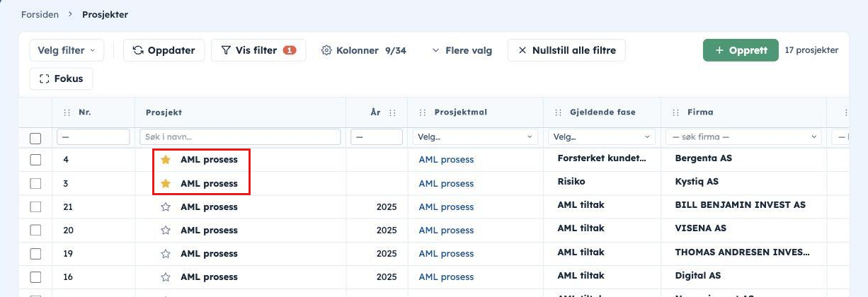Click the 17 prosjekter count label

[811, 50]
